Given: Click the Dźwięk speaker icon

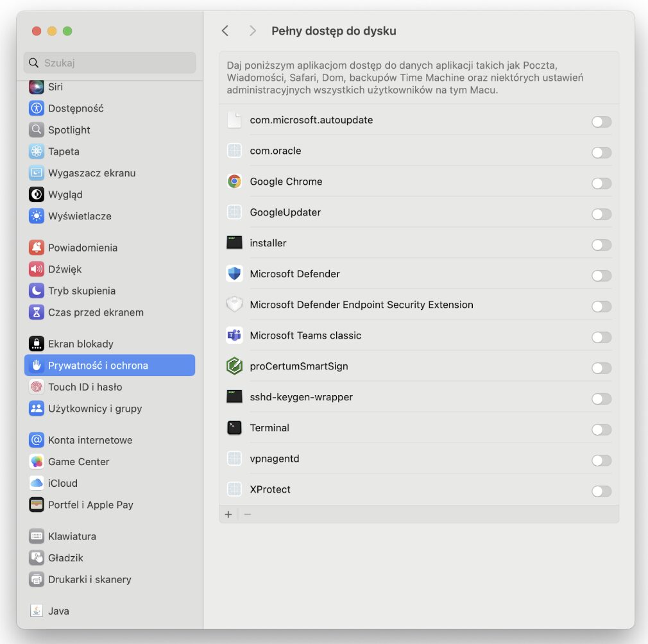Looking at the screenshot, I should point(37,269).
